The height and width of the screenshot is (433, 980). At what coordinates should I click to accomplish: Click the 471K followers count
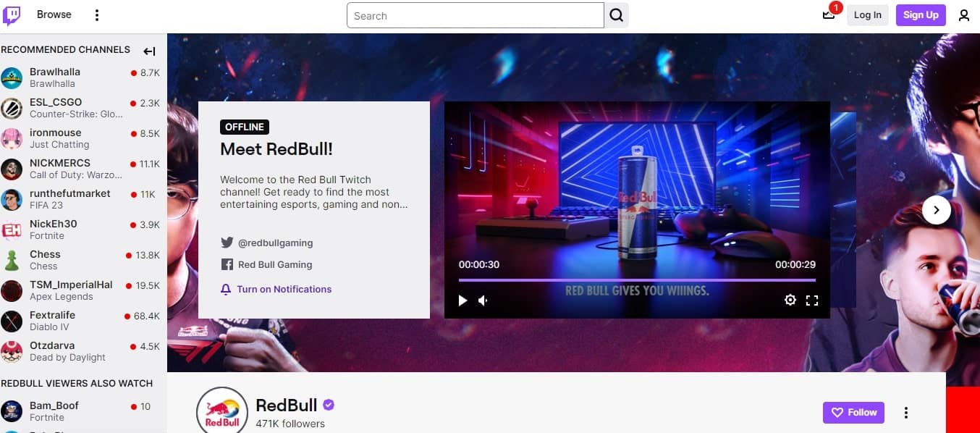click(290, 424)
